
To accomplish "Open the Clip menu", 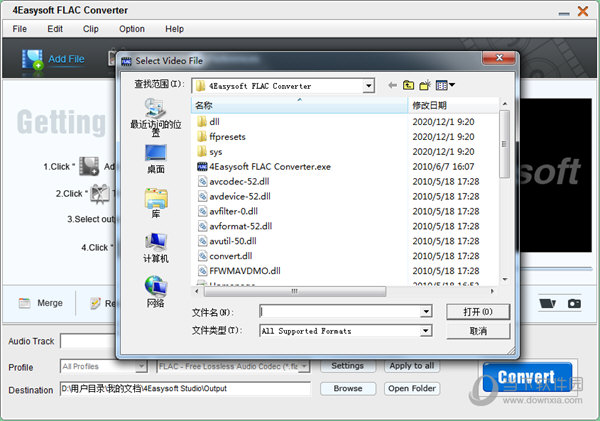I will [91, 29].
